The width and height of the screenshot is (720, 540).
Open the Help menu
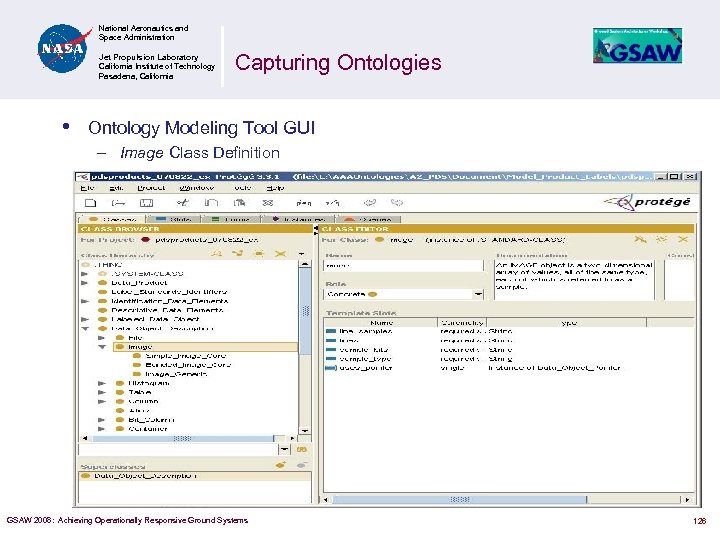point(275,188)
